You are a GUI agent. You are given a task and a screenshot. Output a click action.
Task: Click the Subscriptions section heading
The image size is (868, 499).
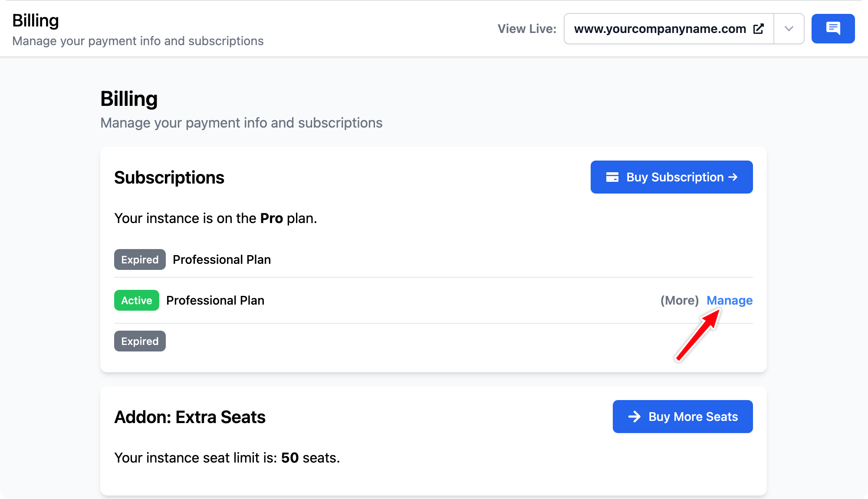[x=169, y=177]
